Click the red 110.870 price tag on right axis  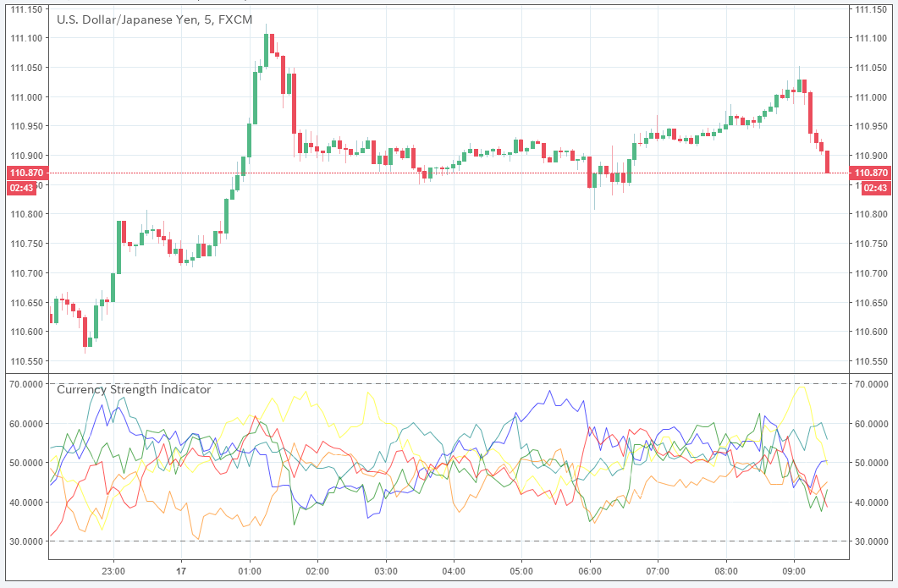coord(871,173)
